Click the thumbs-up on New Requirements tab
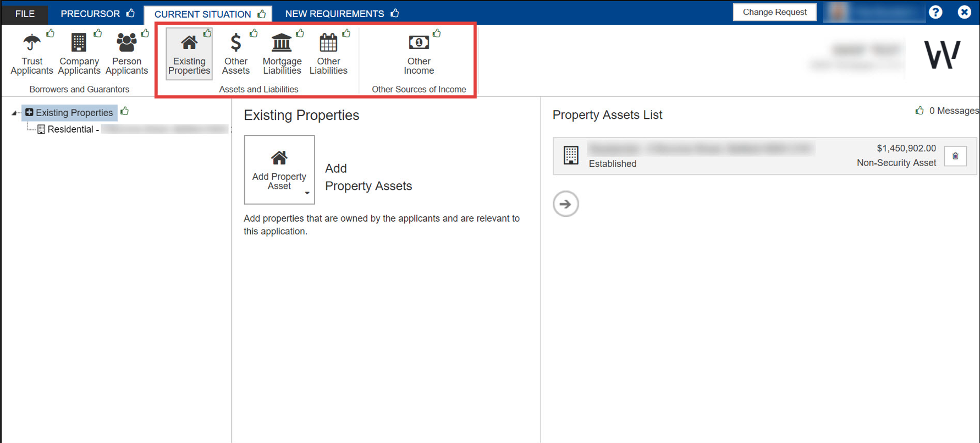This screenshot has width=980, height=443. (395, 13)
